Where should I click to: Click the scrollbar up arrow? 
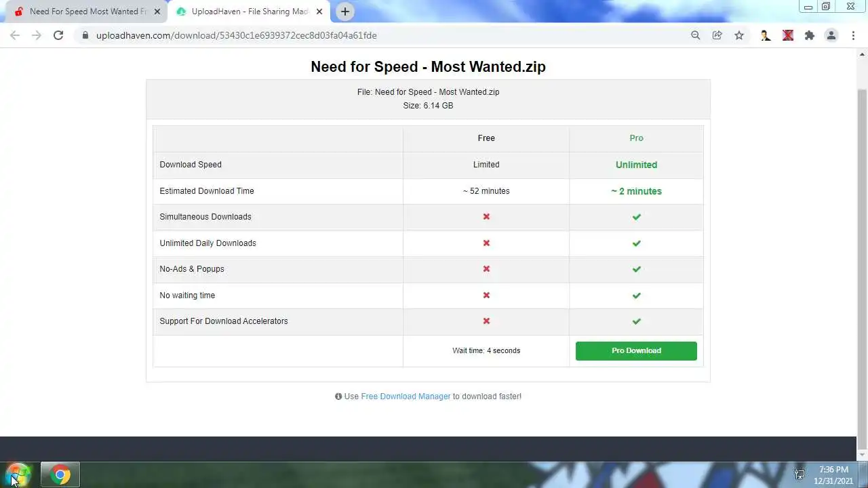(863, 54)
